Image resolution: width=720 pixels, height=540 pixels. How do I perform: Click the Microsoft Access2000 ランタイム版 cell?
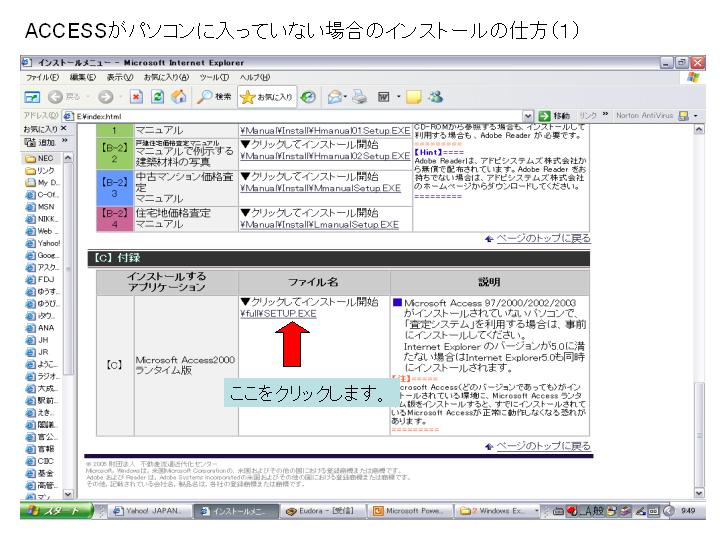[186, 365]
